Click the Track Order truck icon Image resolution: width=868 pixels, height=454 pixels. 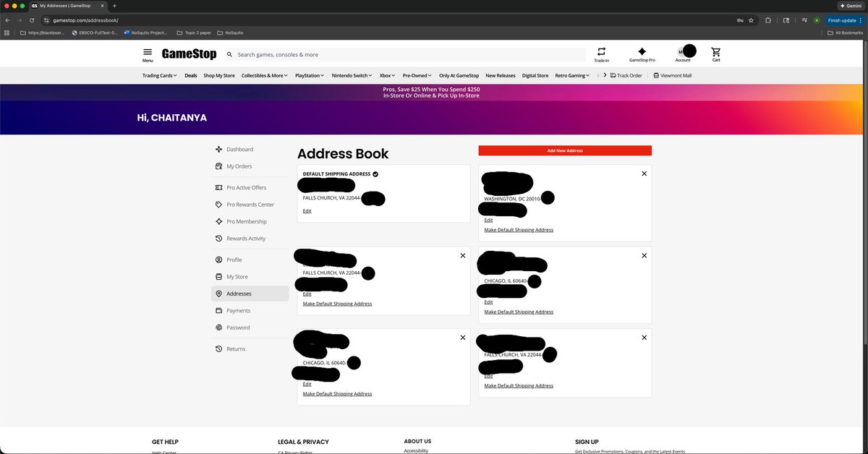click(x=613, y=75)
